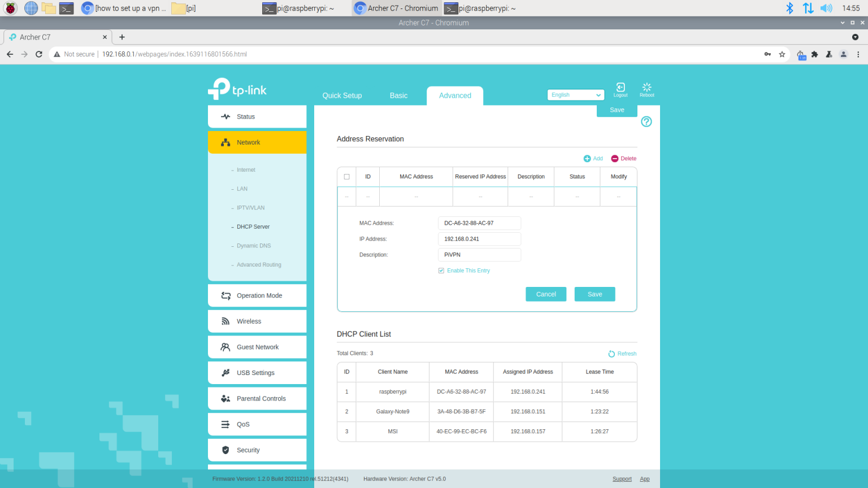Screen dimensions: 868x488
Task: Click the IP Address input field
Action: [x=479, y=239]
